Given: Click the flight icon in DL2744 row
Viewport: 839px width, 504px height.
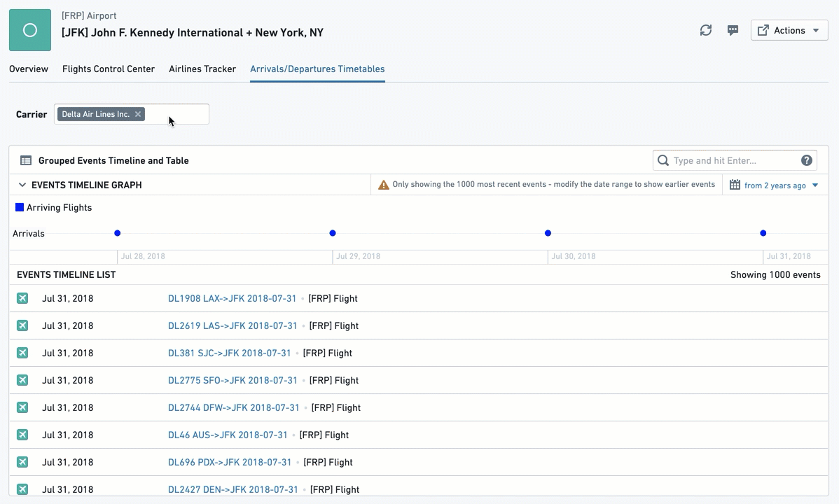Looking at the screenshot, I should coord(22,407).
